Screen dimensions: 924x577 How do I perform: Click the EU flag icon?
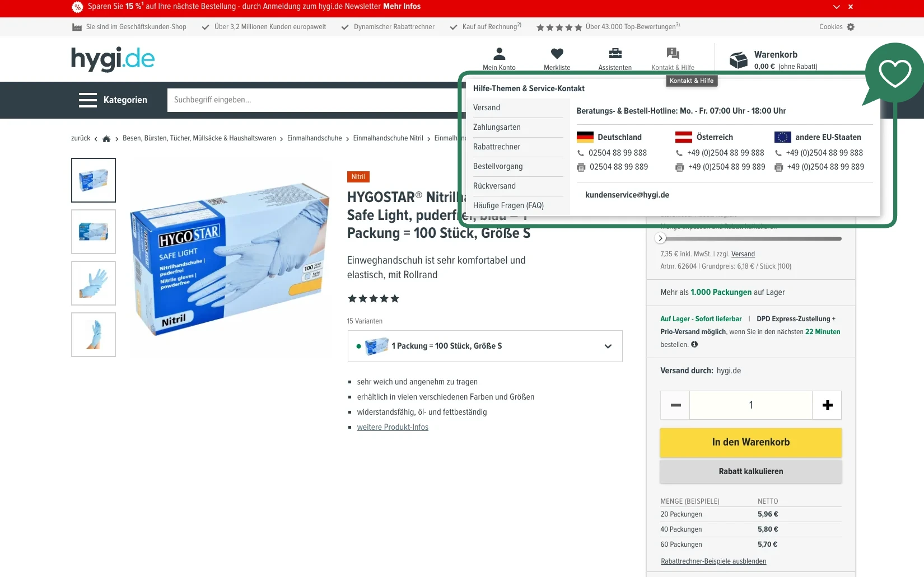coord(782,137)
